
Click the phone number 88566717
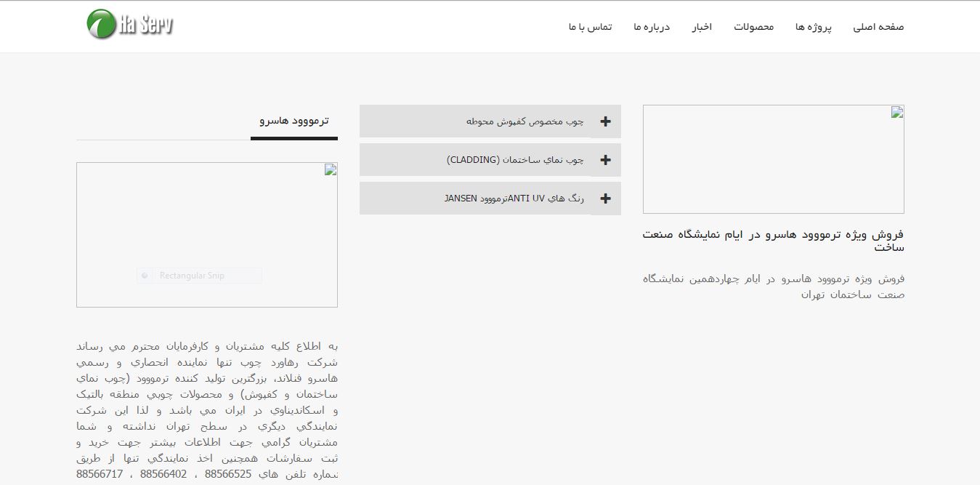pos(100,474)
